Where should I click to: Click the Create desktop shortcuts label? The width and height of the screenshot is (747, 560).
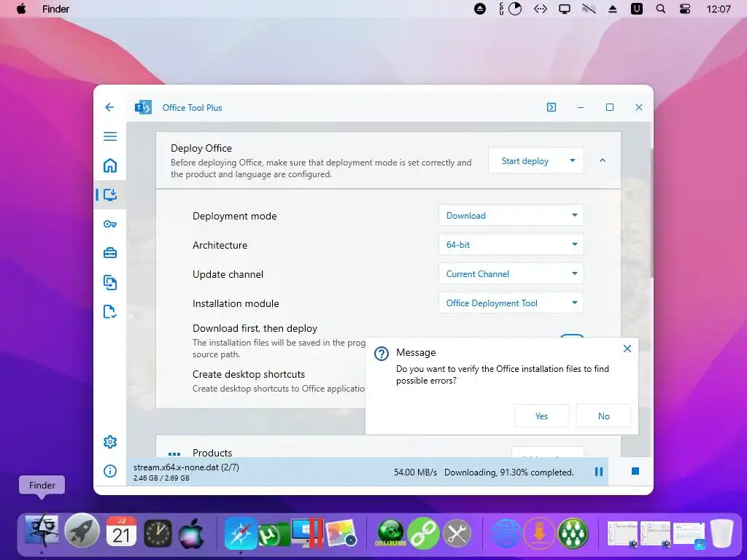(x=249, y=374)
